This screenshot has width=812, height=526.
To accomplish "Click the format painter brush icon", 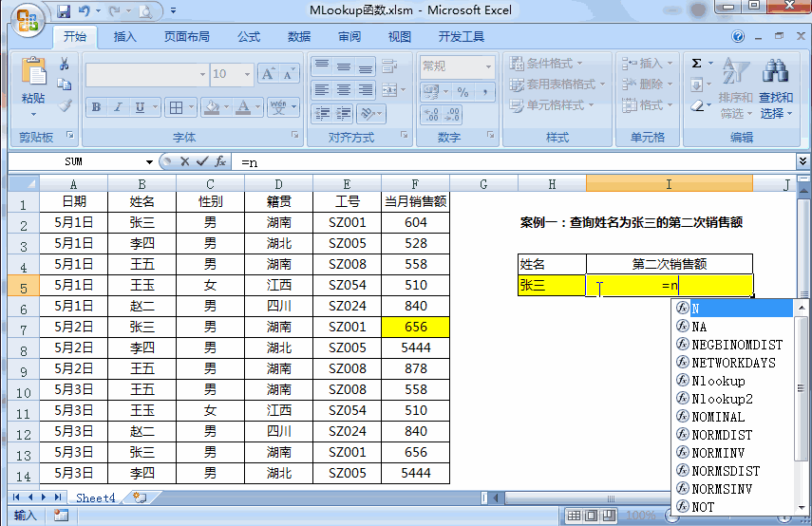I will pos(65,105).
